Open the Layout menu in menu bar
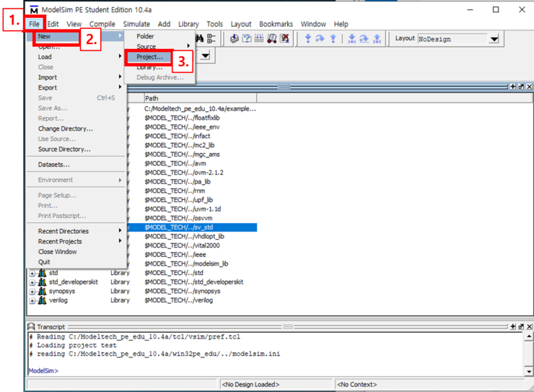This screenshot has width=534, height=392. [x=241, y=24]
